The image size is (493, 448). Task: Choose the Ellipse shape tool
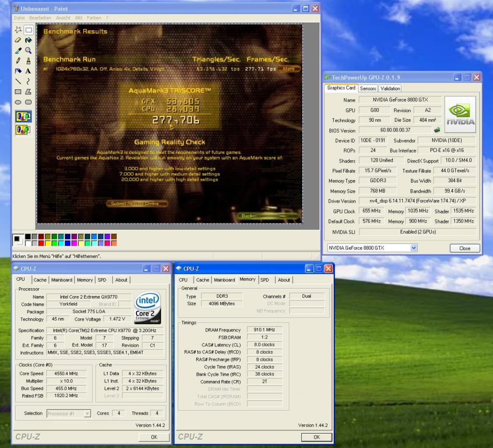18,102
